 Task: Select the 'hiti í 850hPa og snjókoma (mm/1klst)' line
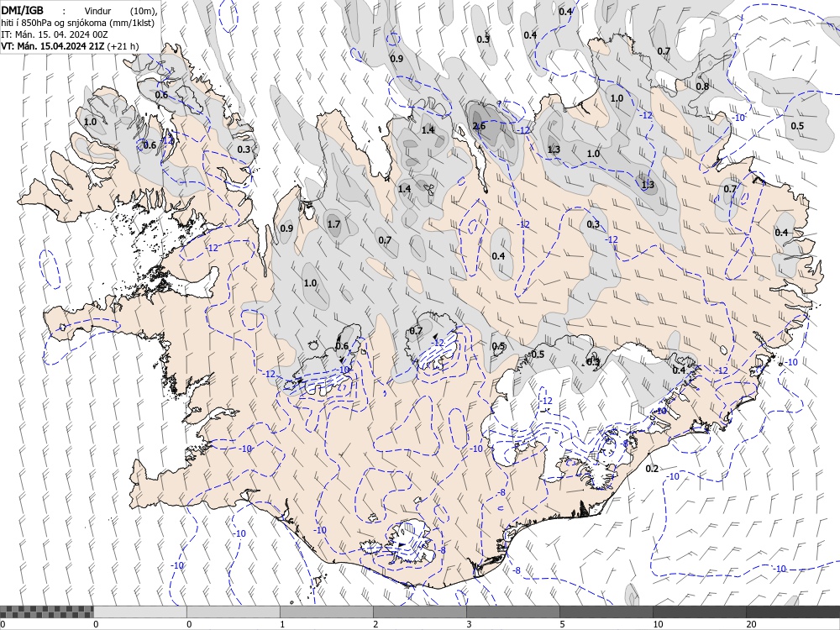(77, 23)
